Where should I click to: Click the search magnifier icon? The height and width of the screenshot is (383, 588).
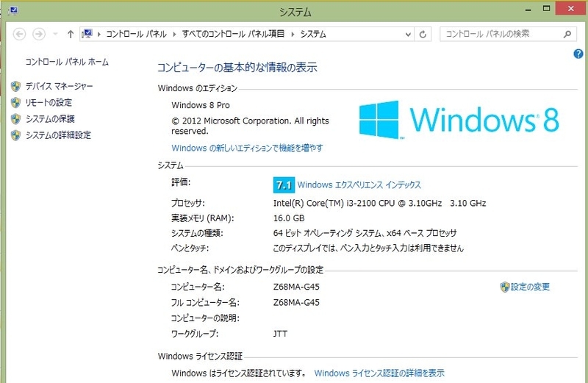[x=567, y=34]
